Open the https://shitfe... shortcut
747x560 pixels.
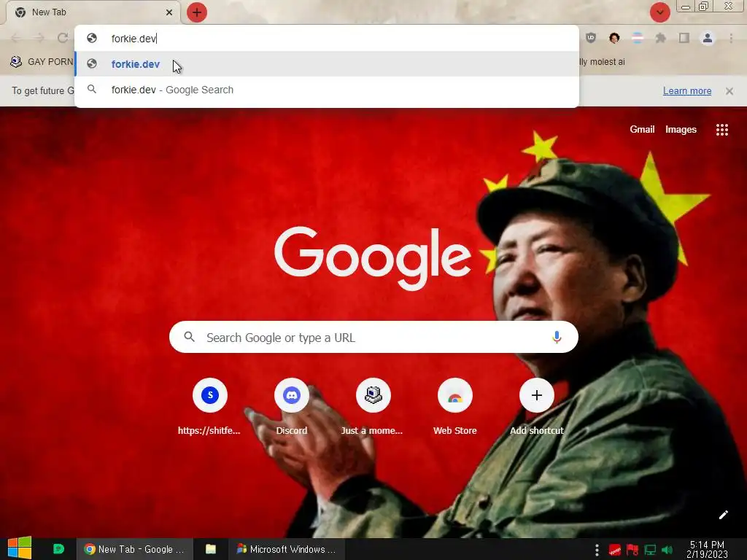(209, 407)
